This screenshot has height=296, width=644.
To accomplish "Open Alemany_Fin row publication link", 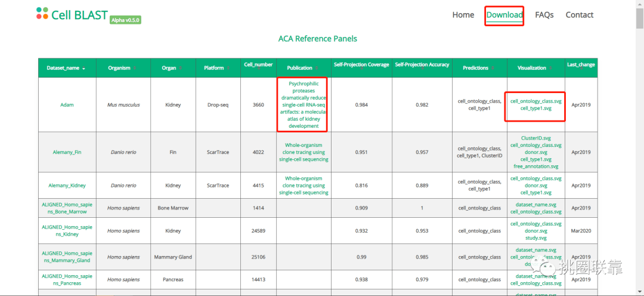I will coord(304,152).
